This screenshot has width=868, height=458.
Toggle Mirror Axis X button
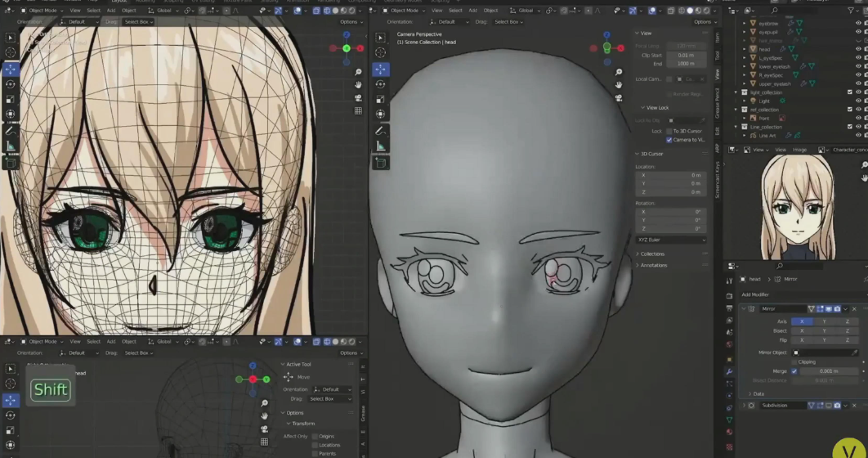click(x=802, y=321)
